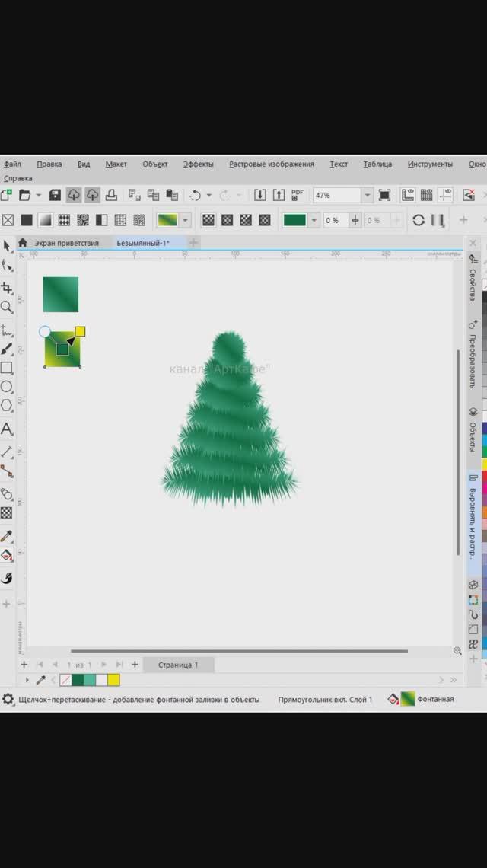Choose Vector pattern fill type
The width and height of the screenshot is (487, 868).
[x=64, y=220]
